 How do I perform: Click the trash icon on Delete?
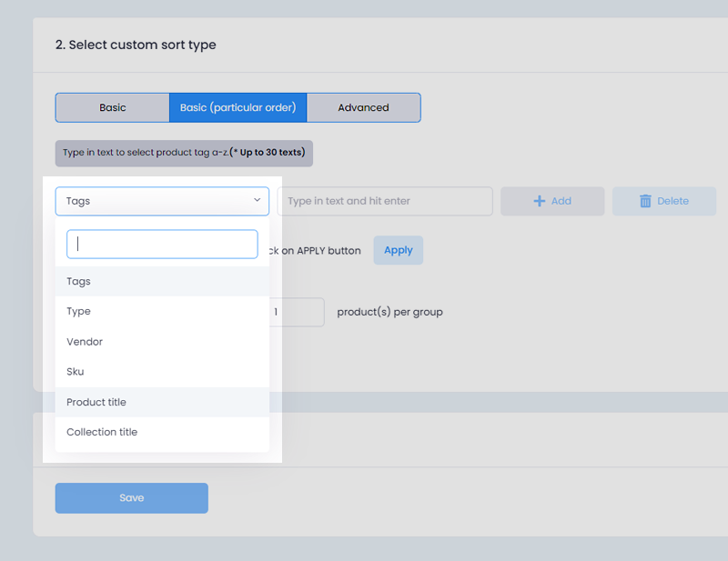click(645, 201)
